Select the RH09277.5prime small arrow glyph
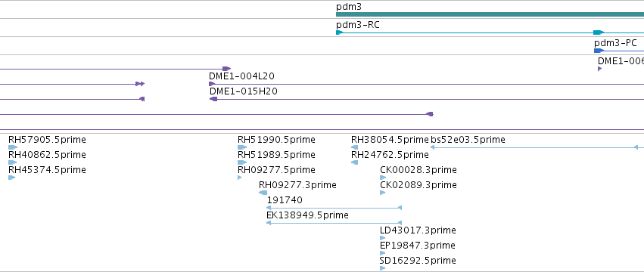This screenshot has height=272, width=644. tap(239, 178)
